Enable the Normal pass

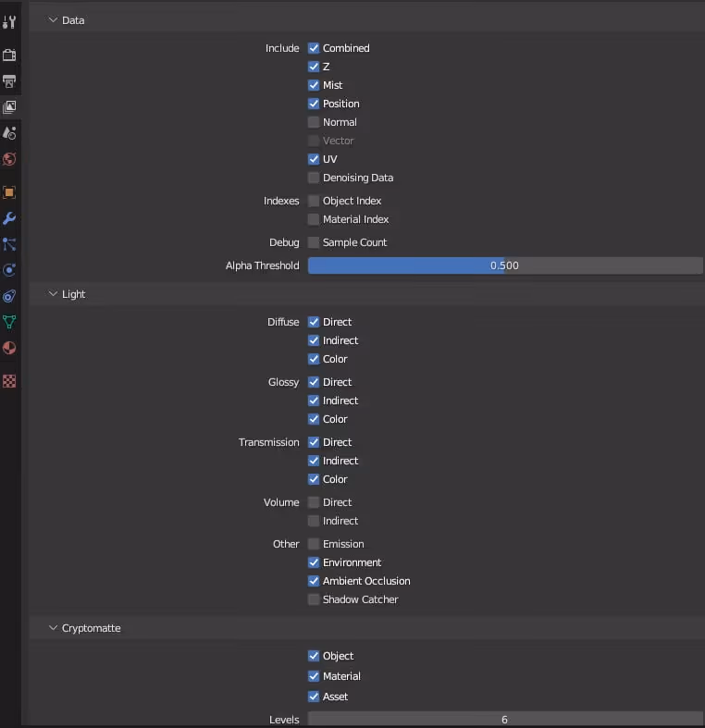tap(314, 122)
